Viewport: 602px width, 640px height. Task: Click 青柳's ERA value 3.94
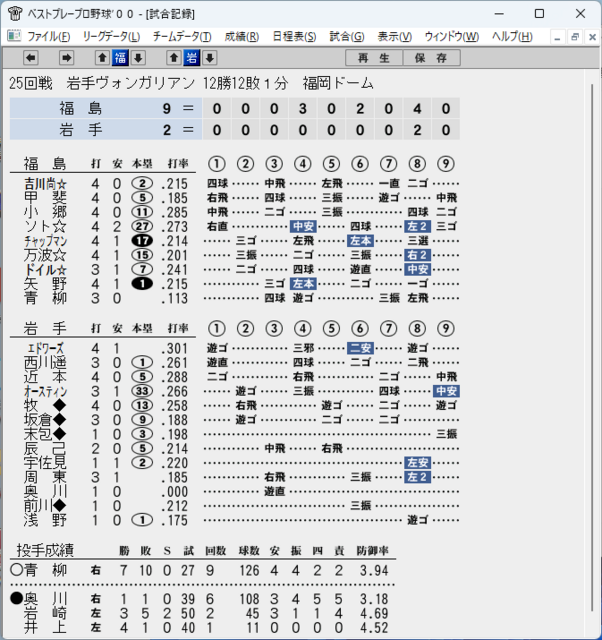click(x=374, y=570)
